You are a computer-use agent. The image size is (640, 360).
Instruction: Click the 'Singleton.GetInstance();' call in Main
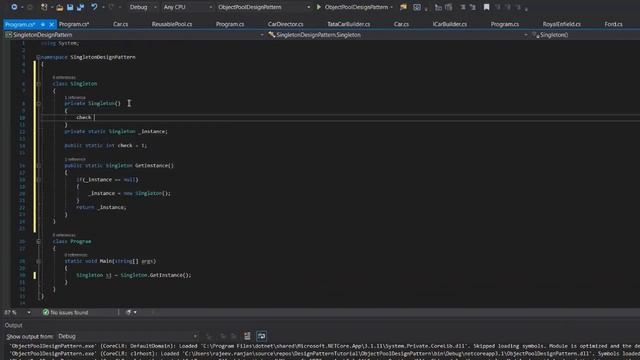[156, 275]
